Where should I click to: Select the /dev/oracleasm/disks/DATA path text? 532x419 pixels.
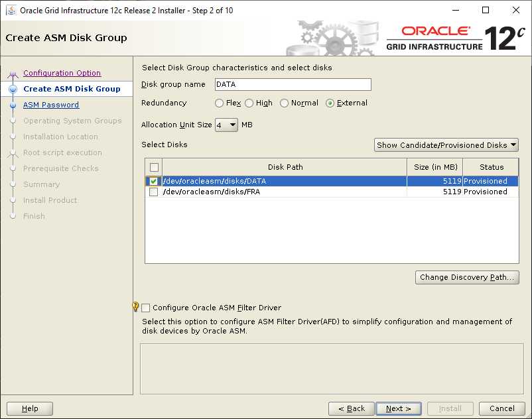click(x=214, y=181)
